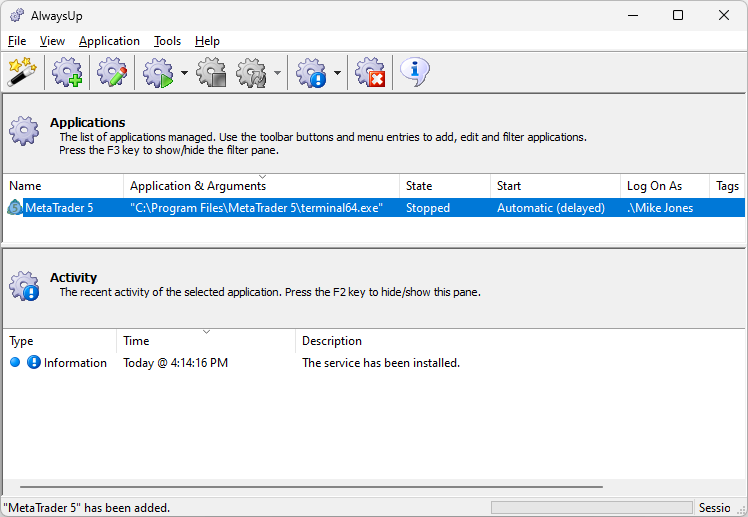
Task: Sort by the Start column header
Action: coord(556,186)
